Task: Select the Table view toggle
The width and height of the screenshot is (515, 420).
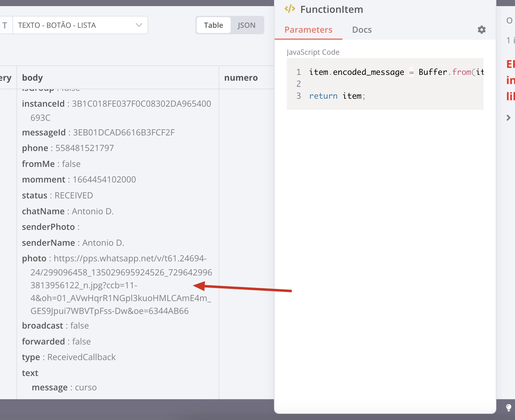Action: [214, 25]
